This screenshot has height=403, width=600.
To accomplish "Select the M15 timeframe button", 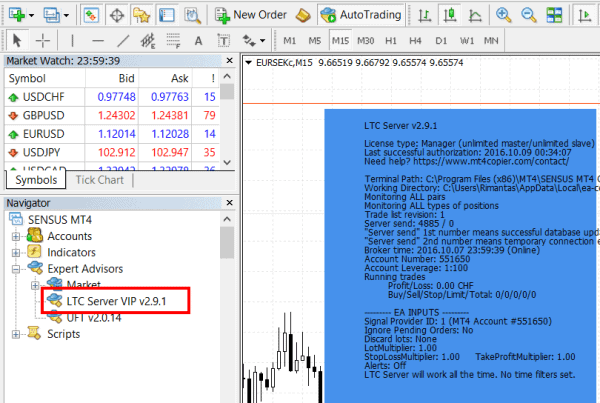I will click(340, 41).
